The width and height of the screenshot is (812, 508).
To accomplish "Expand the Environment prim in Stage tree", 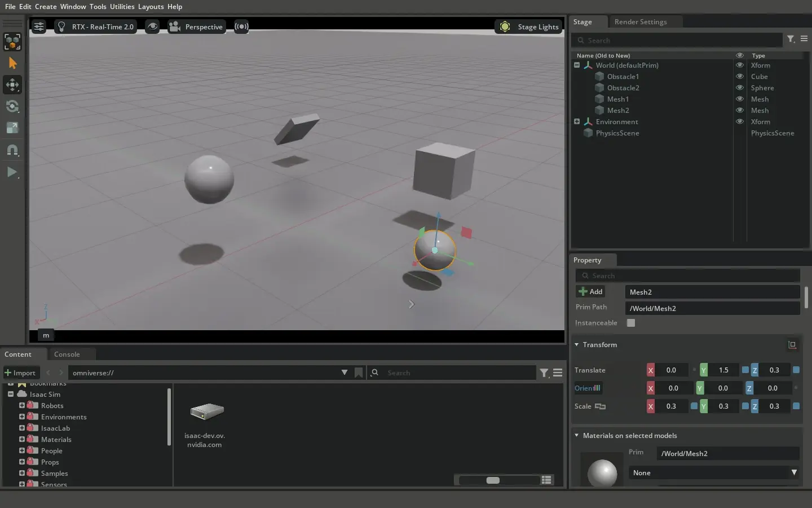I will pos(577,121).
